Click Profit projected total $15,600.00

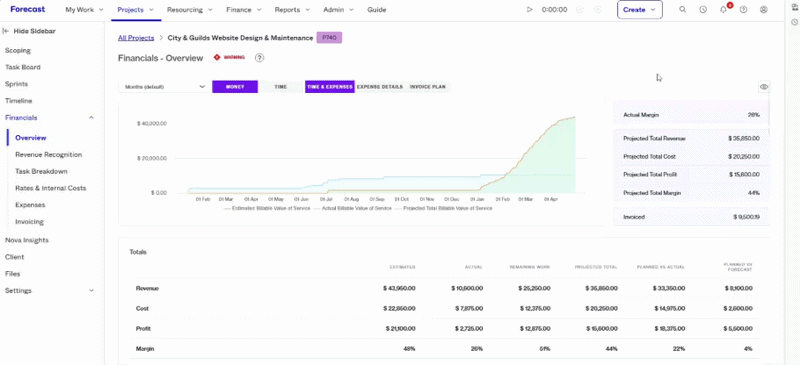click(602, 329)
